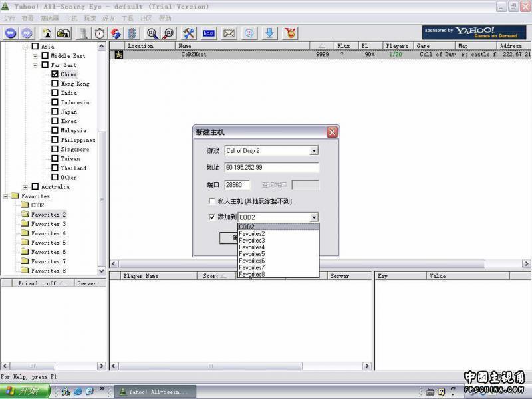This screenshot has height=399, width=532.
Task: Open the 查看 menu
Action: (27, 19)
